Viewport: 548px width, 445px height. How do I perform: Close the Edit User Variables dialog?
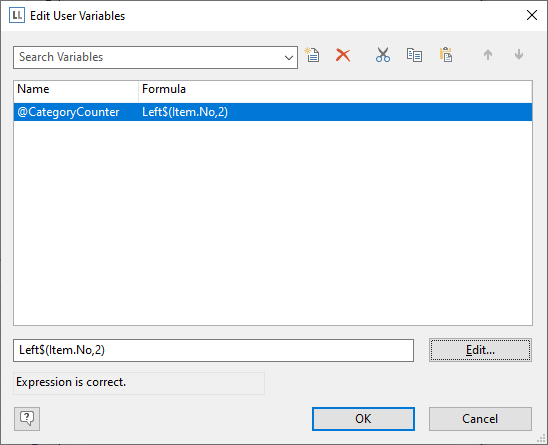532,15
